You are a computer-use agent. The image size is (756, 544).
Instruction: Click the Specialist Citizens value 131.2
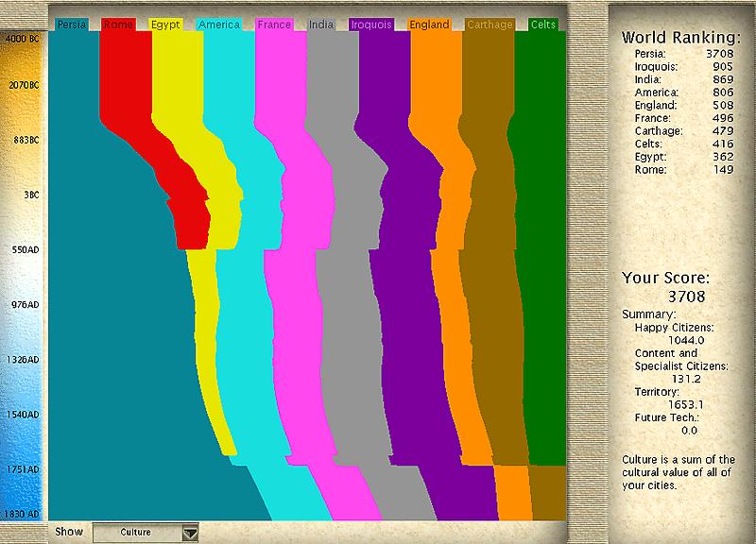point(686,380)
